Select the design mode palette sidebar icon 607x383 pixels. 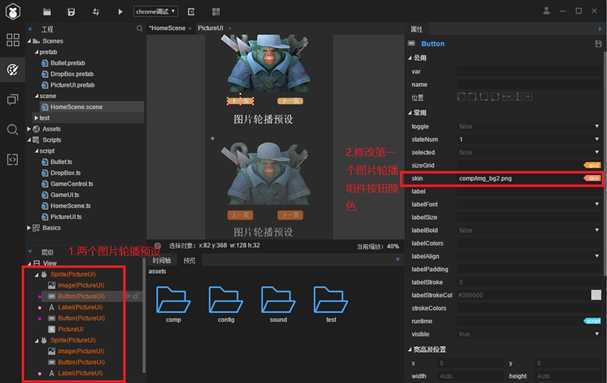(13, 70)
